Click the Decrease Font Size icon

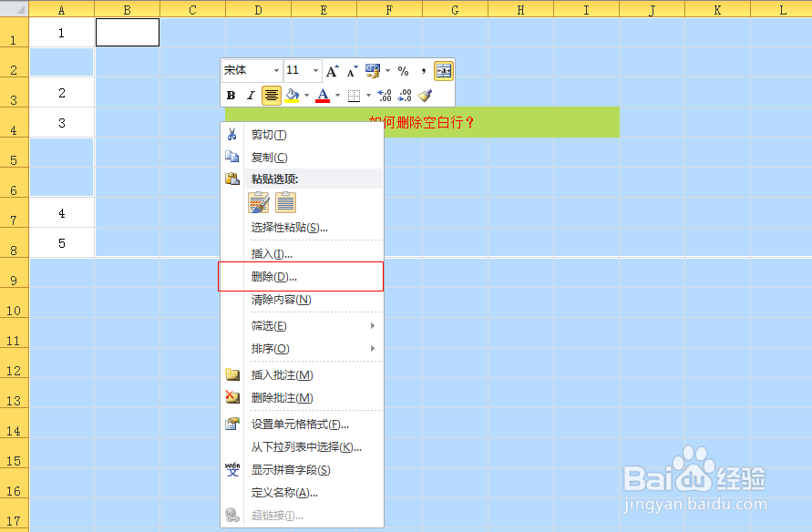[352, 71]
